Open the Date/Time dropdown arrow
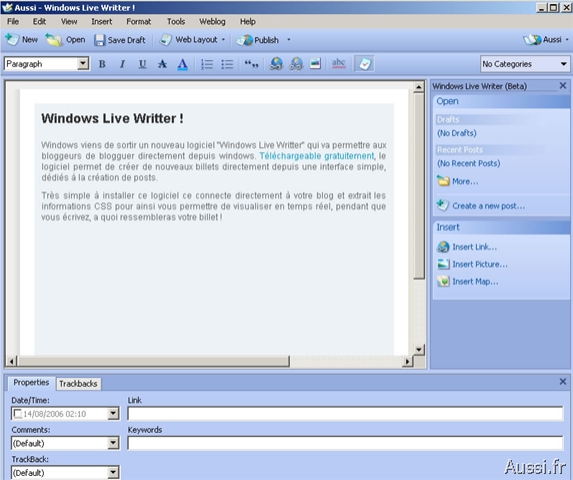The height and width of the screenshot is (480, 573). tap(113, 414)
